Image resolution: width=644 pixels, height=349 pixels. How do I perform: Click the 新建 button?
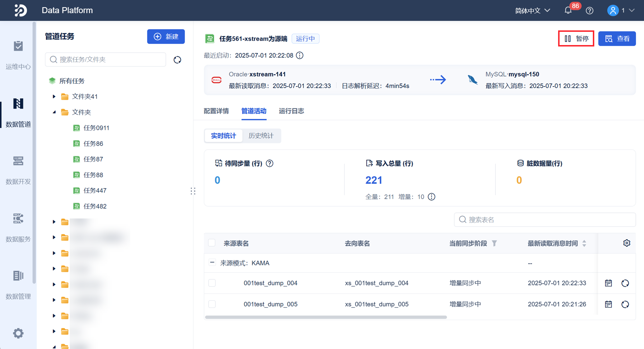pos(166,36)
